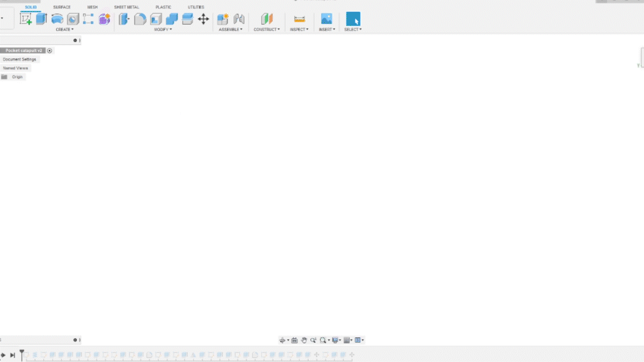Click the Insert image icon

(x=327, y=19)
